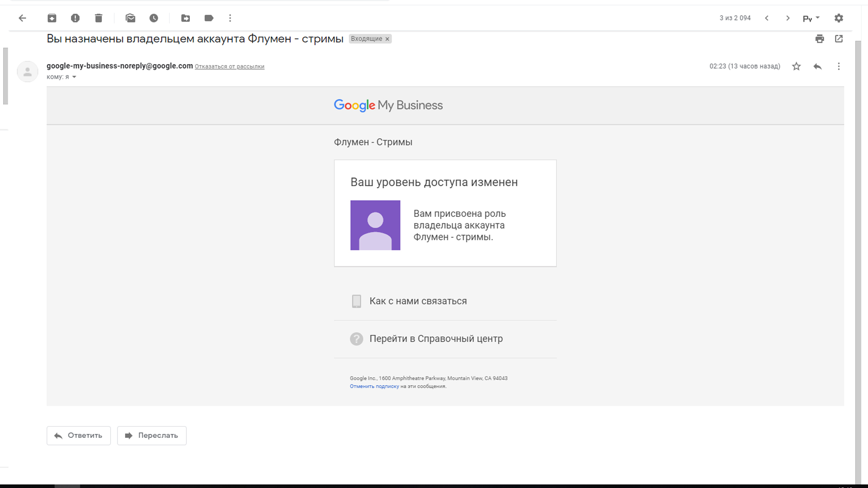The height and width of the screenshot is (488, 868).
Task: Open Как с нами связаться link
Action: [418, 301]
